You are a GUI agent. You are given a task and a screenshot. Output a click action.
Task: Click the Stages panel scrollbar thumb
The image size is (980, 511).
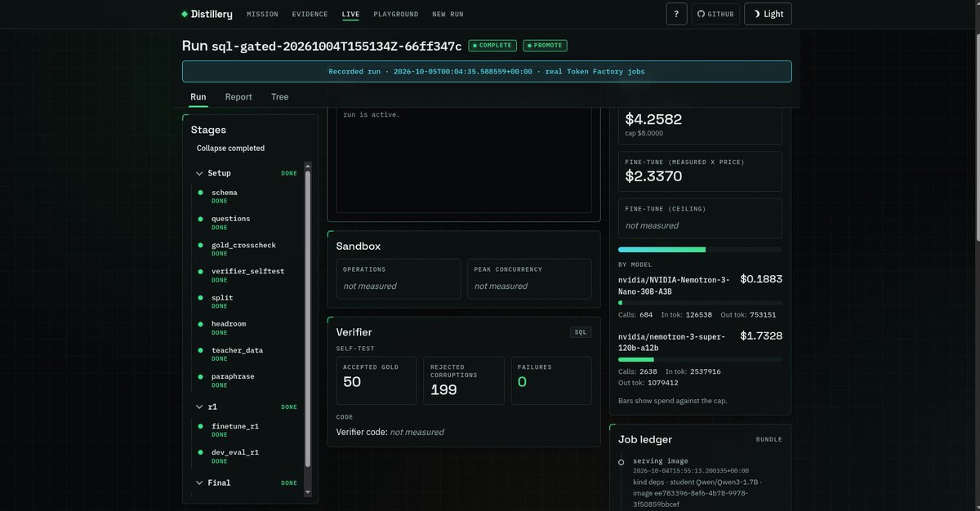[308, 318]
